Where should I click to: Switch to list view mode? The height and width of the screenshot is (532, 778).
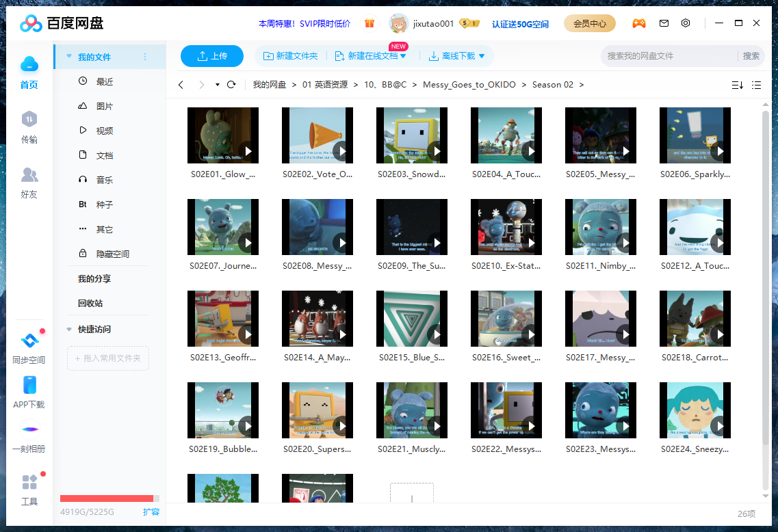(757, 85)
